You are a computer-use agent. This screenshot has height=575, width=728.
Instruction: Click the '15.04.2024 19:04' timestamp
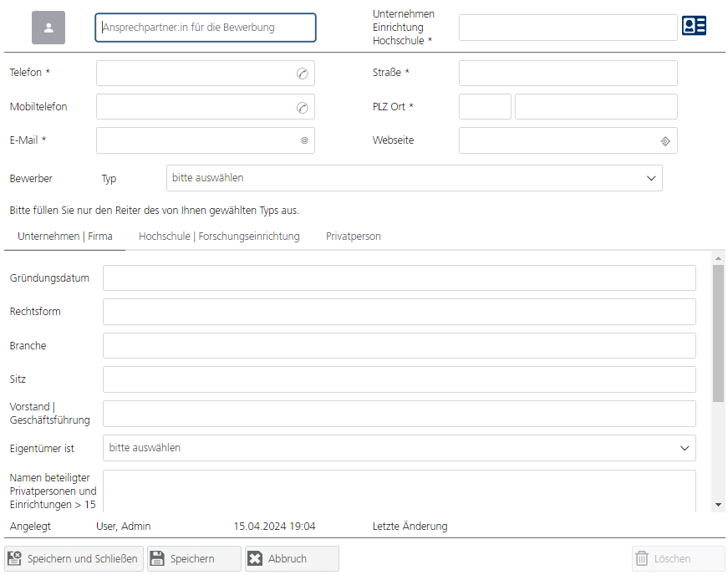point(274,527)
